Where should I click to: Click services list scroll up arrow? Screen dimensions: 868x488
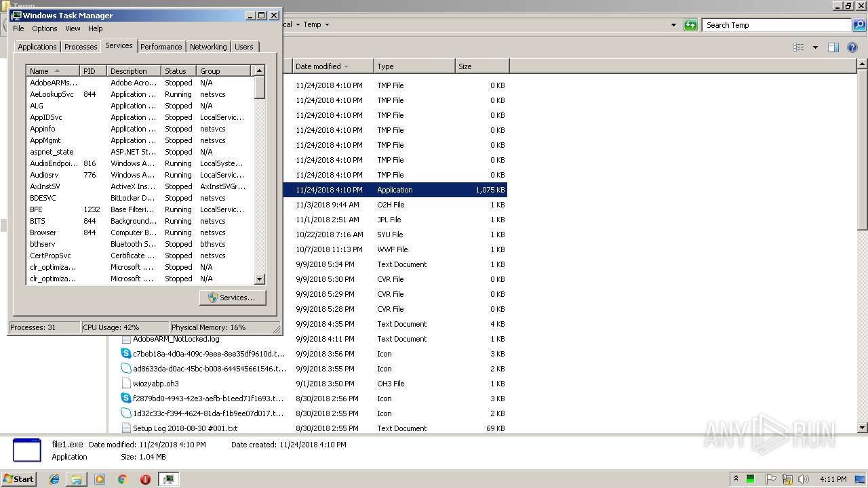(259, 70)
